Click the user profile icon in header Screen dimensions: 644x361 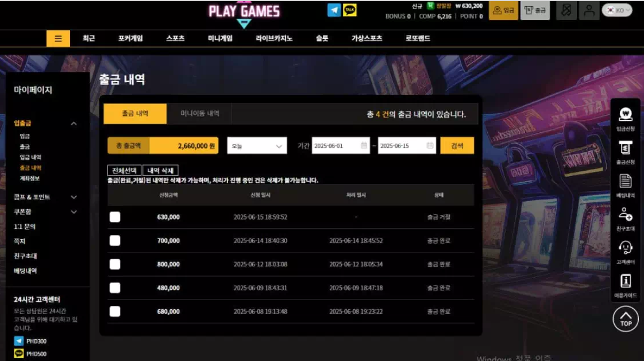coord(589,11)
